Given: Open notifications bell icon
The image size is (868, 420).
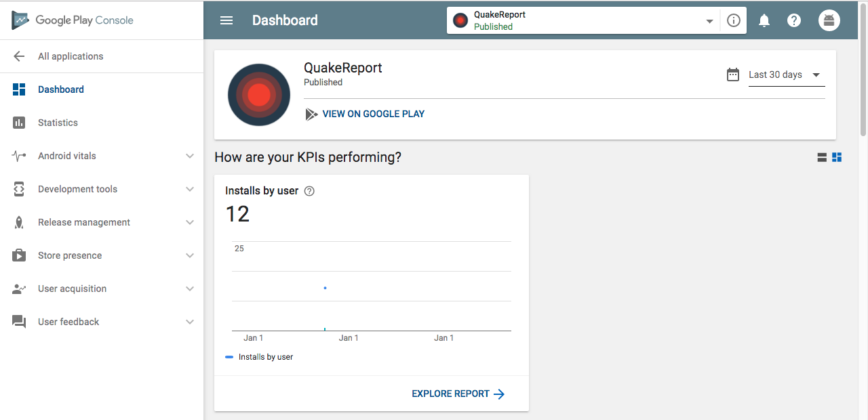Looking at the screenshot, I should click(x=764, y=20).
